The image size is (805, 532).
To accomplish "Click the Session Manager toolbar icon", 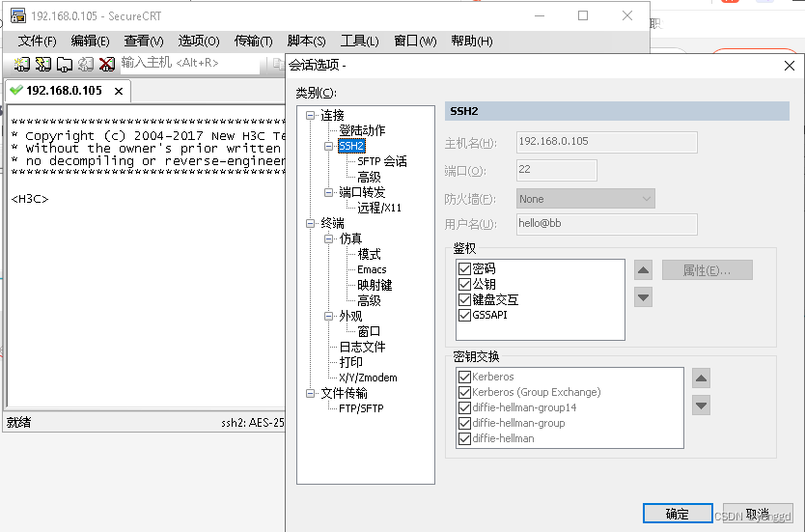I will pos(21,64).
